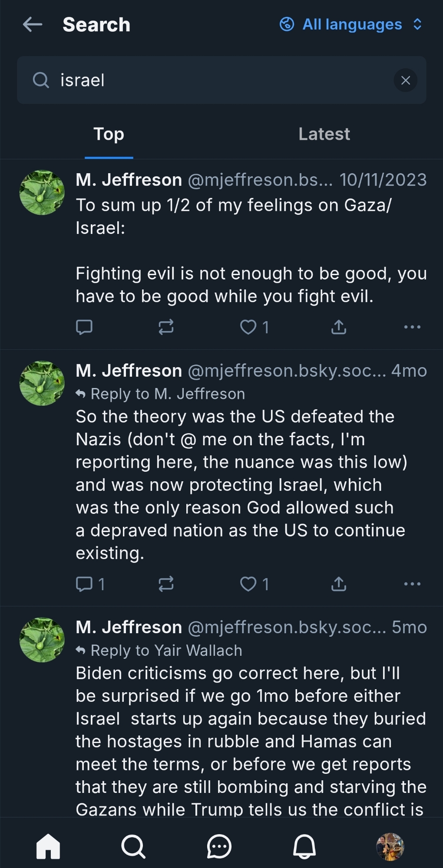Open my profile avatar in bottom bar
The image size is (443, 868).
pyautogui.click(x=390, y=846)
